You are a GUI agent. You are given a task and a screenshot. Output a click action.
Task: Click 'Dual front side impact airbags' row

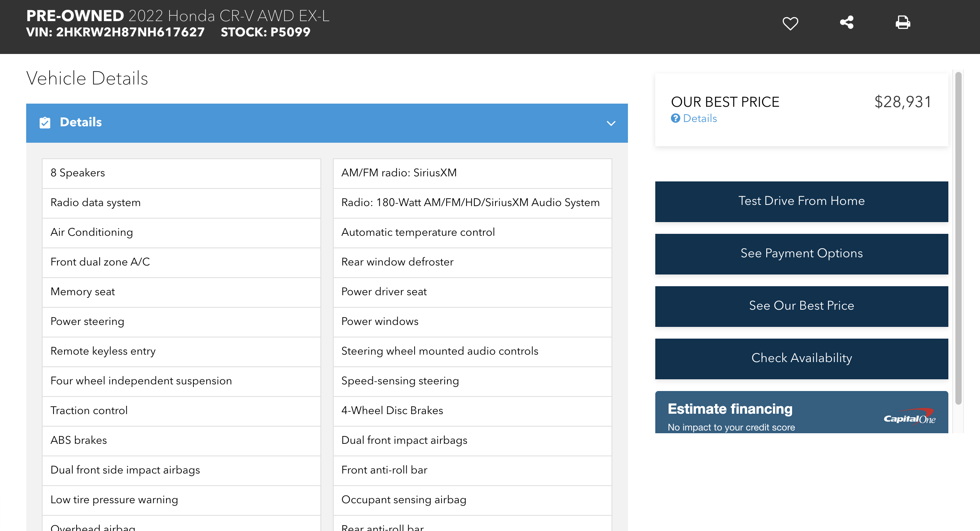[x=181, y=470]
